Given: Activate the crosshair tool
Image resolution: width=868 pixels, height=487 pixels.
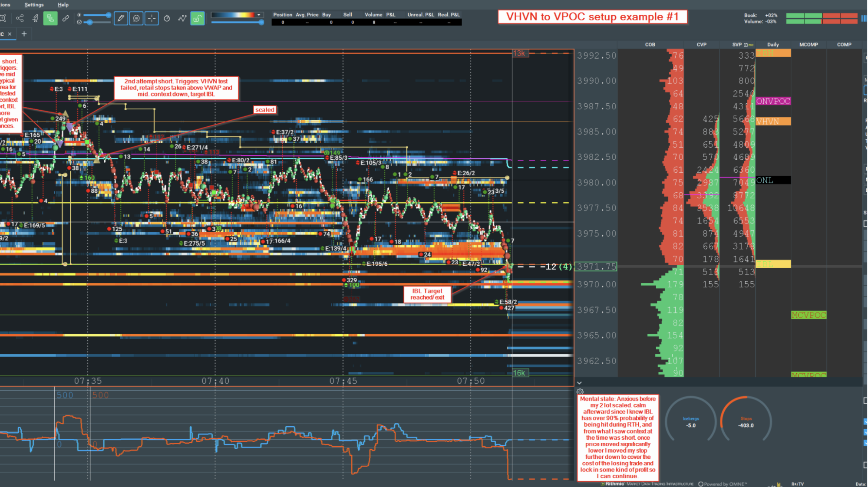Looking at the screenshot, I should point(152,18).
